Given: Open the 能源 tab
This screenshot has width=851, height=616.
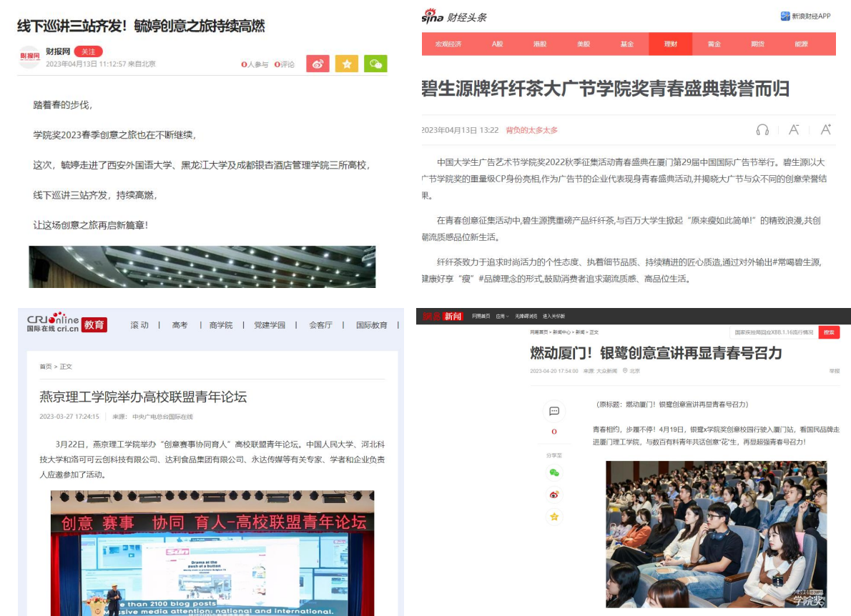Looking at the screenshot, I should [801, 44].
